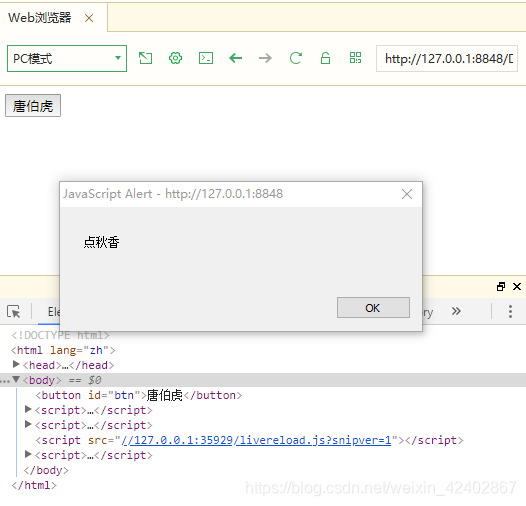The height and width of the screenshot is (506, 526).
Task: Close the Web浏览器 tab
Action: (89, 18)
